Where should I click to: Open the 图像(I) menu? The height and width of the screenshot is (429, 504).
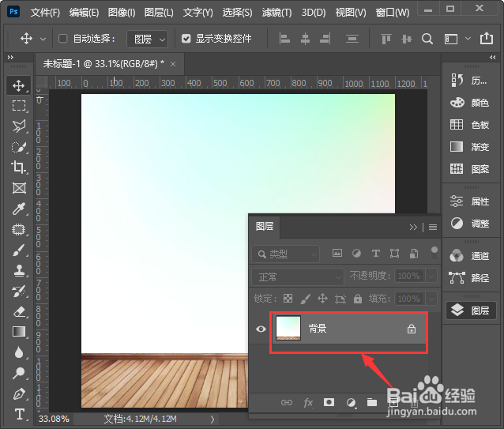click(x=122, y=13)
